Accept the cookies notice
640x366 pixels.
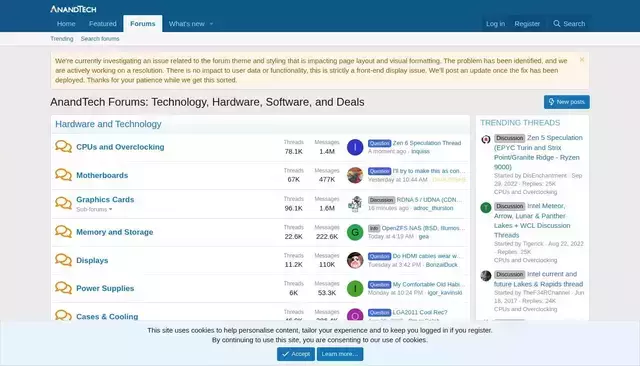click(296, 354)
